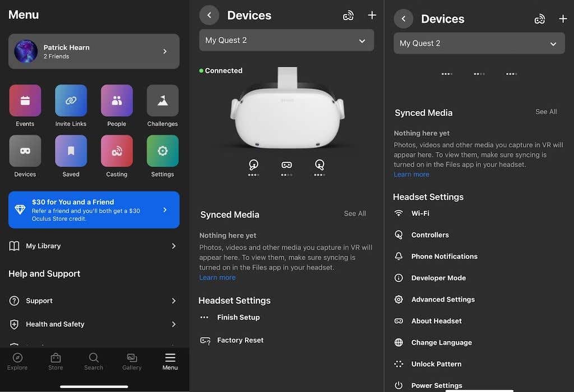Open the Devices tile with headset icon
The image size is (574, 392).
(25, 151)
